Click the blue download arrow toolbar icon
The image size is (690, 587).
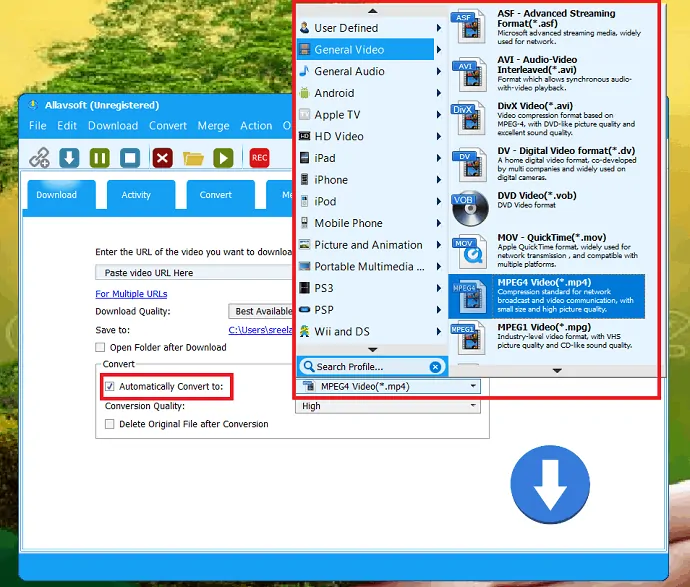70,158
